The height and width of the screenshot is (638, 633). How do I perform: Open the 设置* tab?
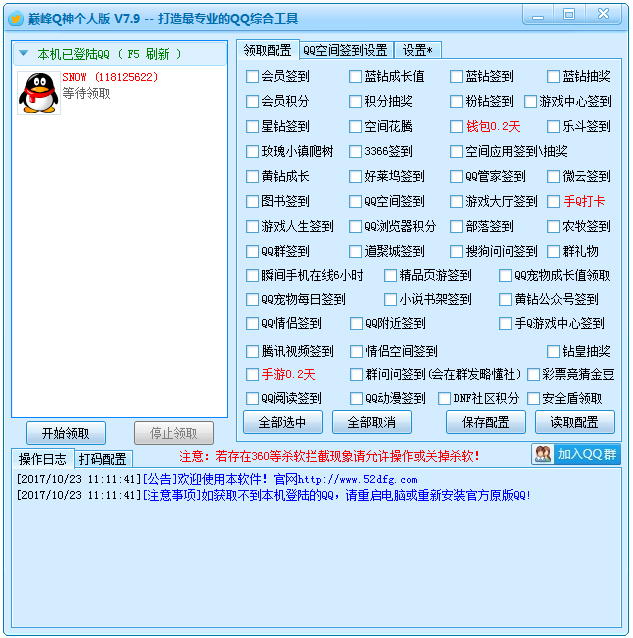pyautogui.click(x=417, y=50)
